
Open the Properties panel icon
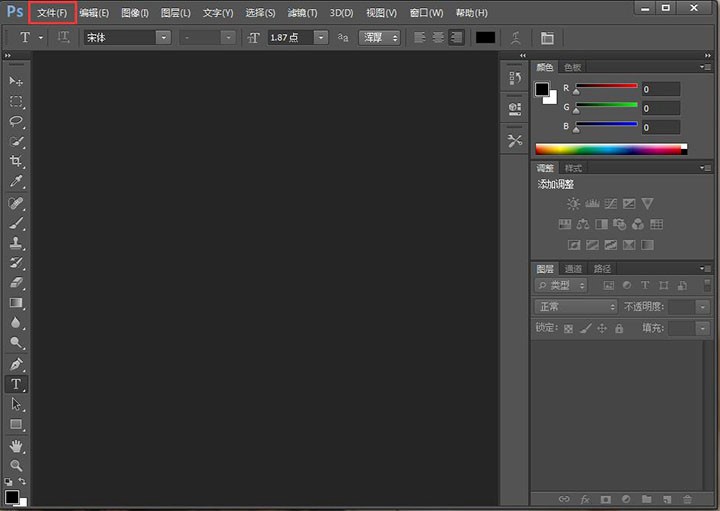click(x=515, y=108)
